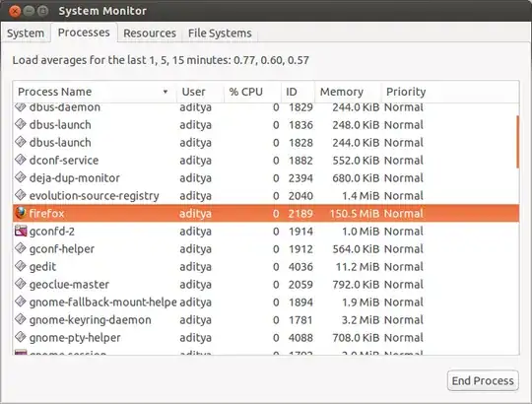
Task: Click the load averages text
Action: pyautogui.click(x=161, y=60)
